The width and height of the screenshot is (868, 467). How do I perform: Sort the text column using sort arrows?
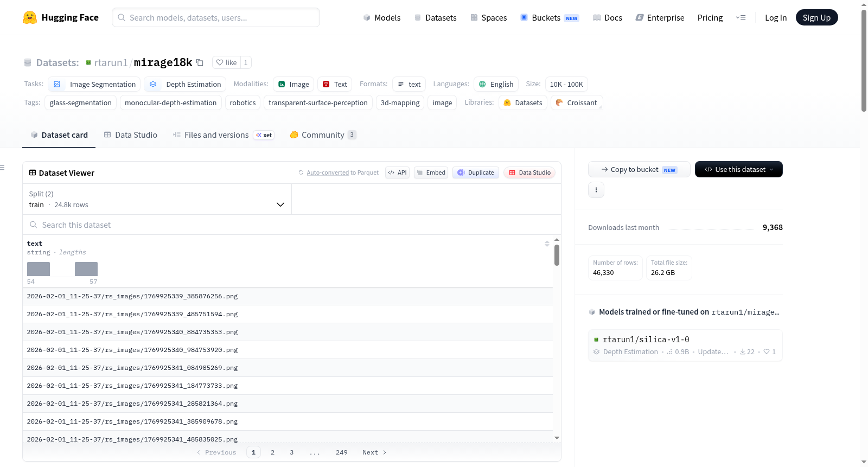[x=547, y=244]
